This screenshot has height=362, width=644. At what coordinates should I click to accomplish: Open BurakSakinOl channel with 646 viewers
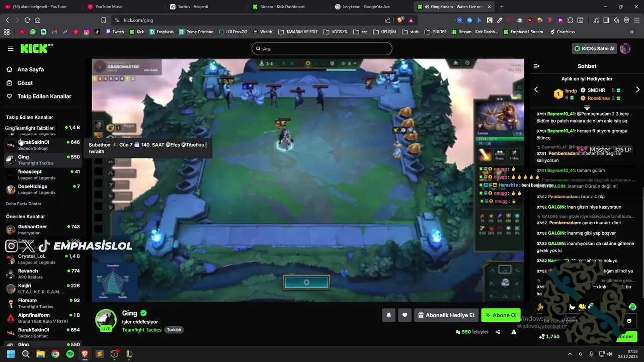(42, 145)
